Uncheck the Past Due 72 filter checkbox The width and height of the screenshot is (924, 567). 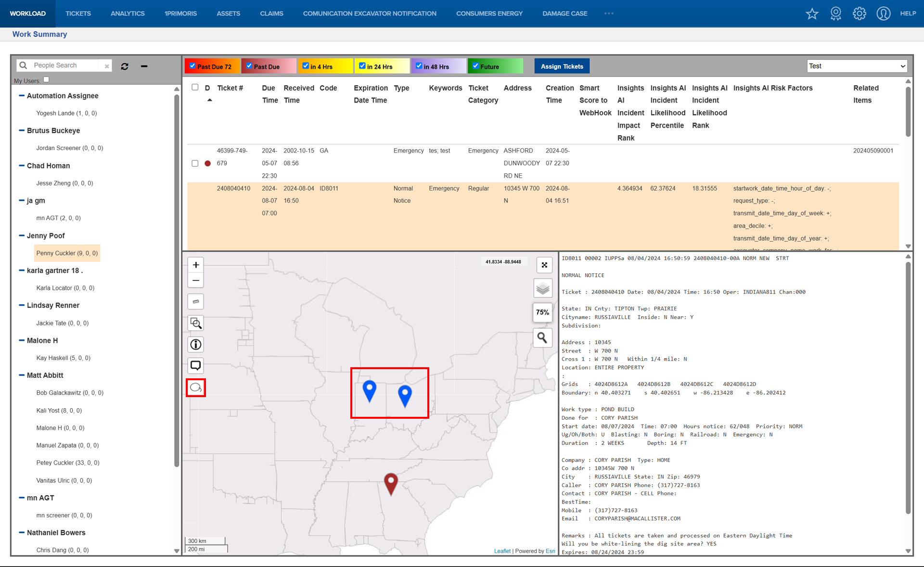coord(192,66)
